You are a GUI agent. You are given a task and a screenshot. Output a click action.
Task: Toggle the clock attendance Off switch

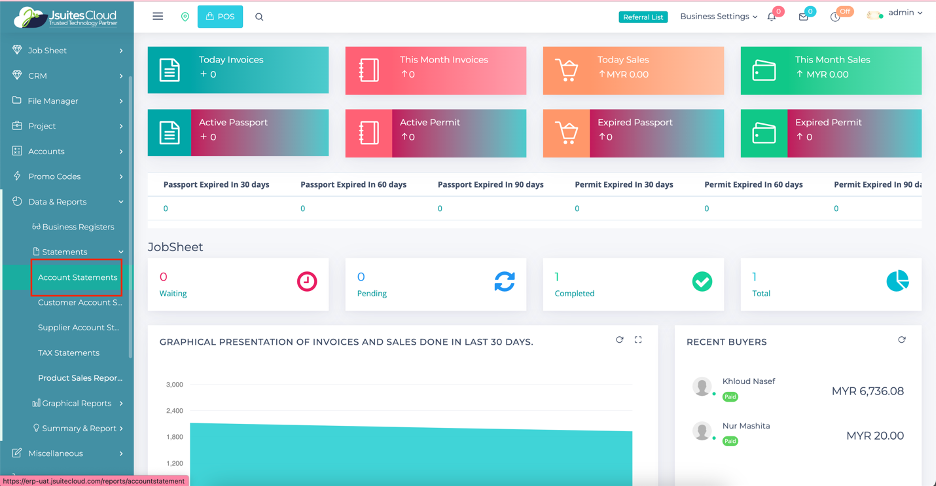[836, 17]
